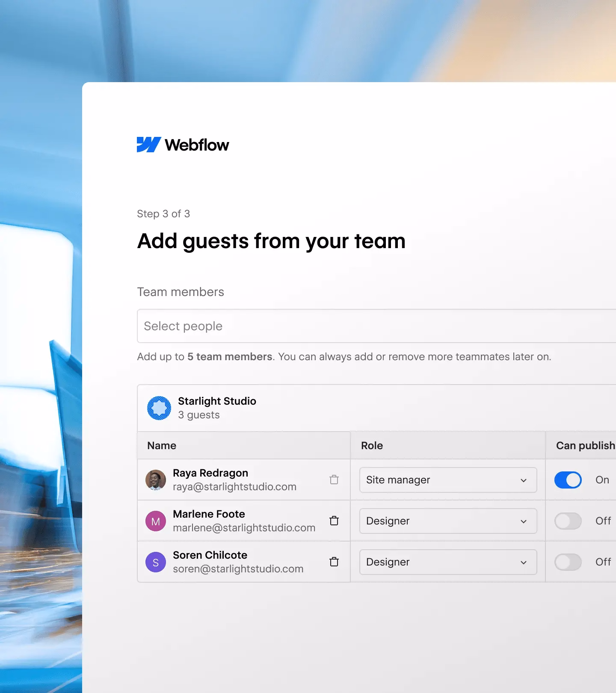Open Marlene Foote's Designer role dropdown

pos(448,521)
